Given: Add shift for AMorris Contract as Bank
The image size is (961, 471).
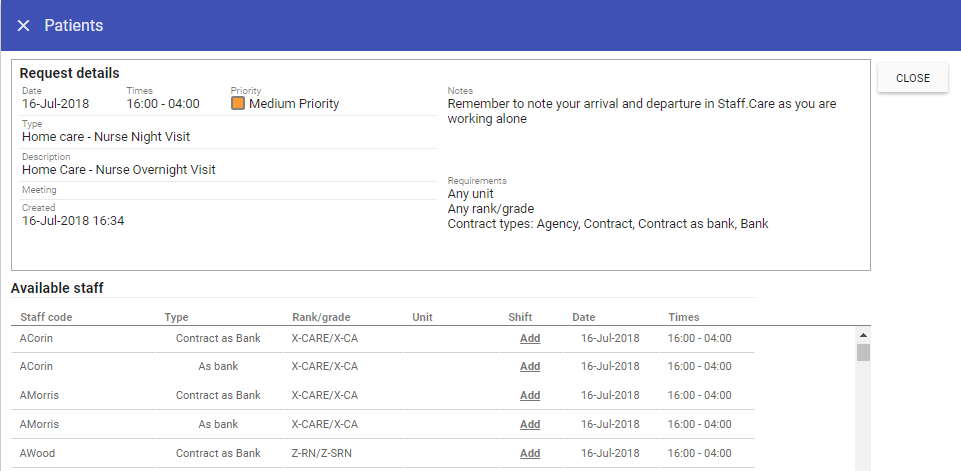Looking at the screenshot, I should point(530,396).
